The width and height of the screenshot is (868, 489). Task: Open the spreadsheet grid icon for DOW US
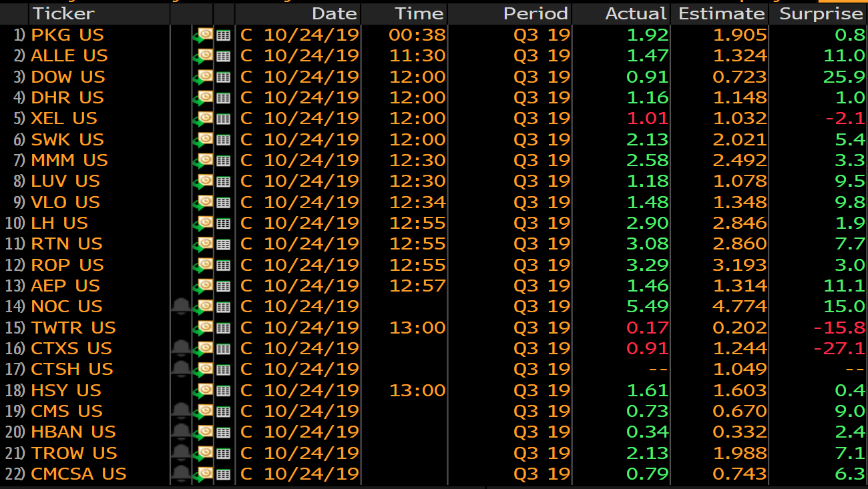tap(224, 77)
